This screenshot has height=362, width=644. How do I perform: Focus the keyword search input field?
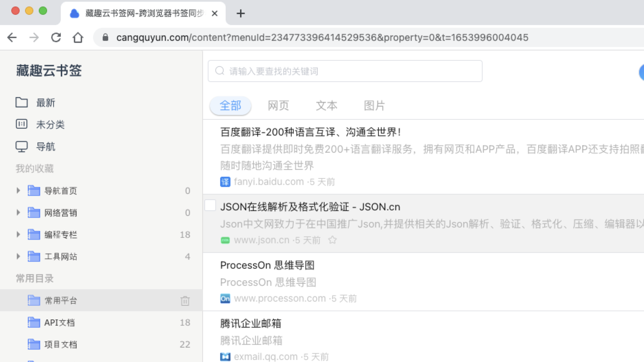pyautogui.click(x=345, y=71)
